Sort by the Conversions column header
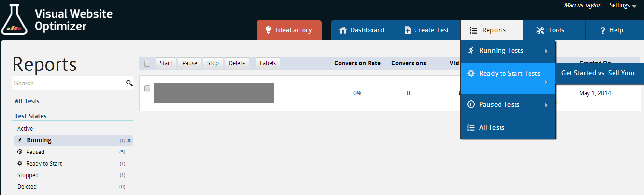The height and width of the screenshot is (195, 644). pos(409,63)
